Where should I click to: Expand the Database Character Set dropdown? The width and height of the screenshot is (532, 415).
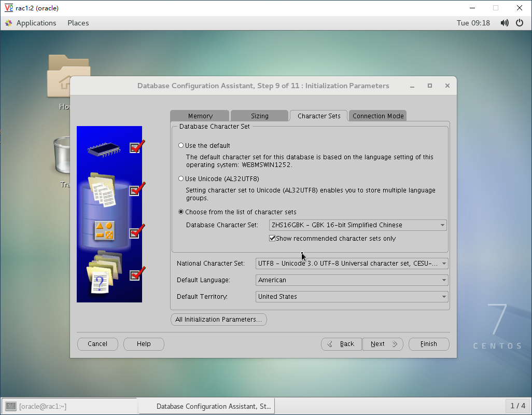[358, 225]
